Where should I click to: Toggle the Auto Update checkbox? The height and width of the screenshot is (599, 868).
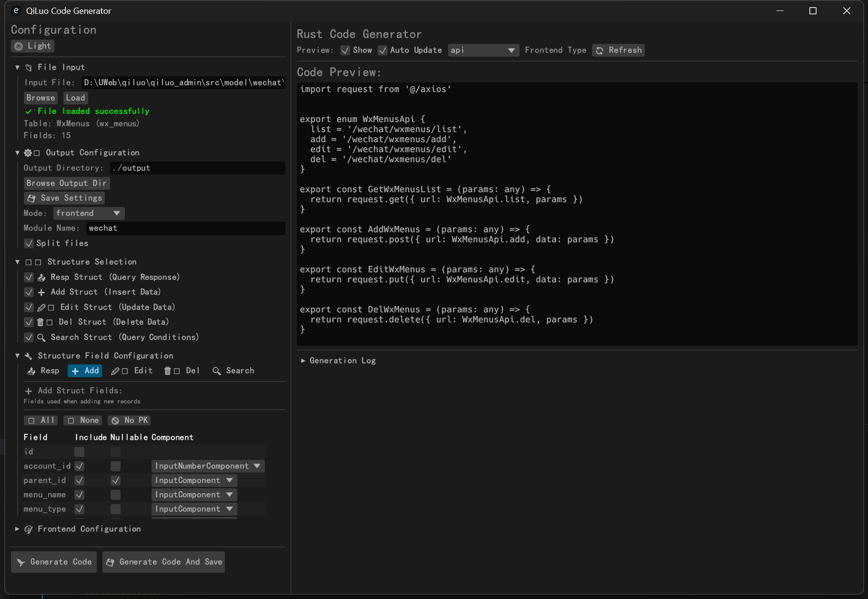point(383,51)
